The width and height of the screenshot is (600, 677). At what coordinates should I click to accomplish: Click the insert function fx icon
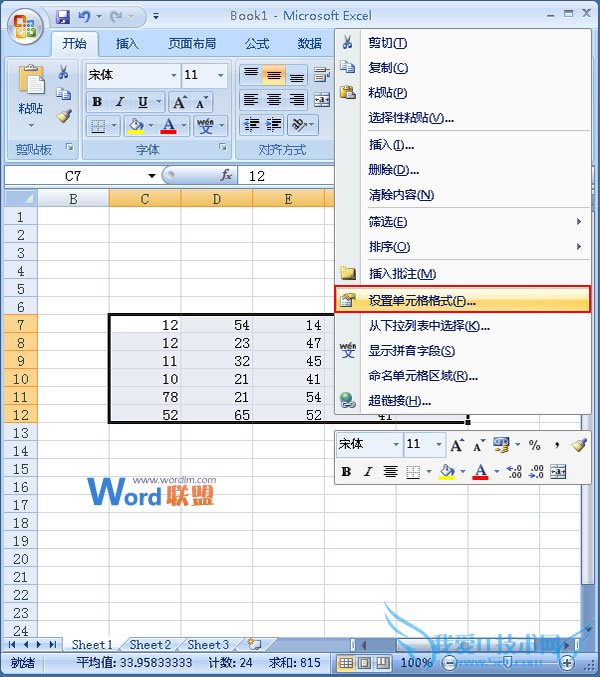click(x=226, y=175)
